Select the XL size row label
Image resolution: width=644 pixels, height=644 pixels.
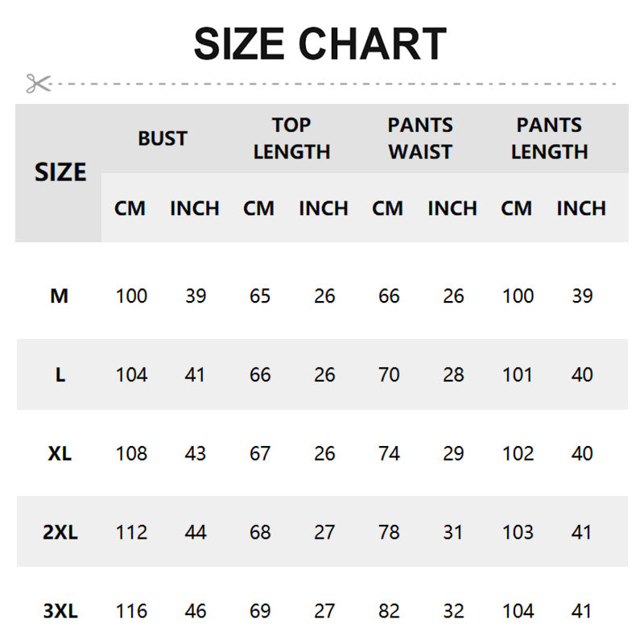[x=60, y=454]
